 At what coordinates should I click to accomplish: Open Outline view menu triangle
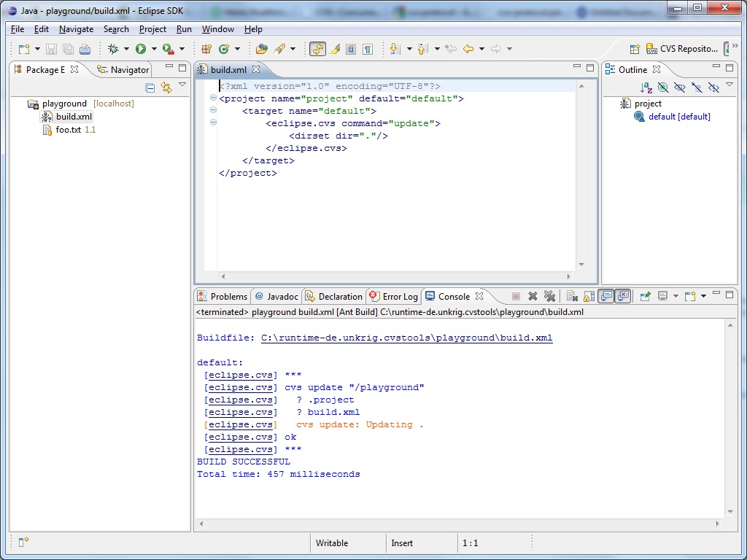point(729,85)
